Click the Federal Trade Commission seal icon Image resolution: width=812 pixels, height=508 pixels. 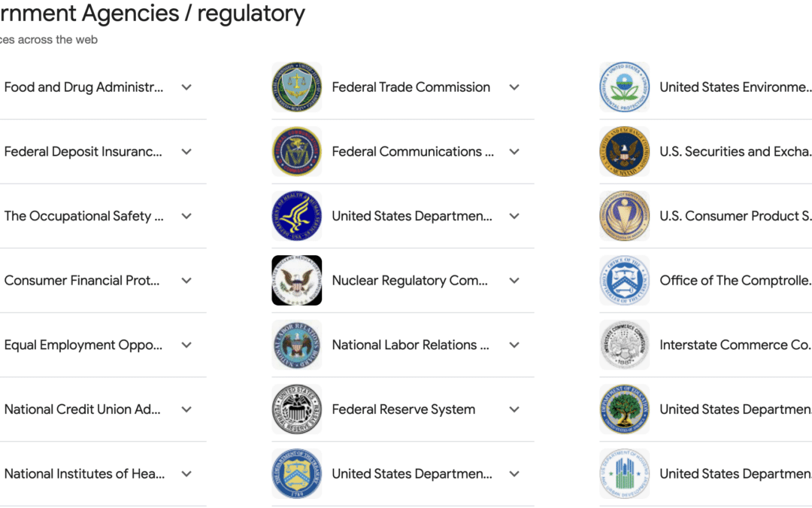(x=296, y=87)
